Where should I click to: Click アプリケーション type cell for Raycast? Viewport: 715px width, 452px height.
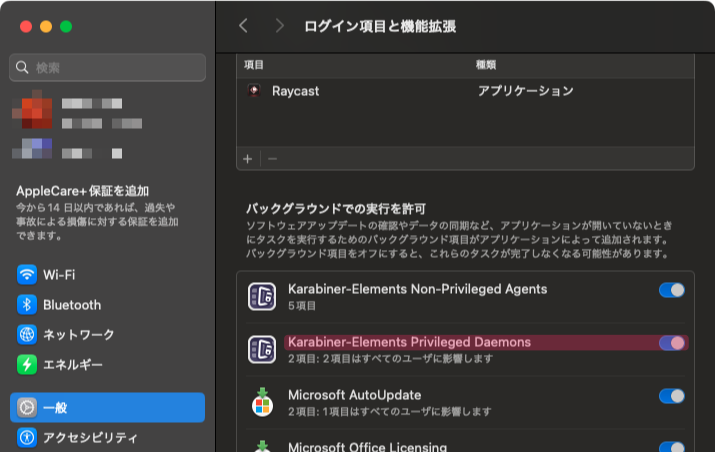525,91
